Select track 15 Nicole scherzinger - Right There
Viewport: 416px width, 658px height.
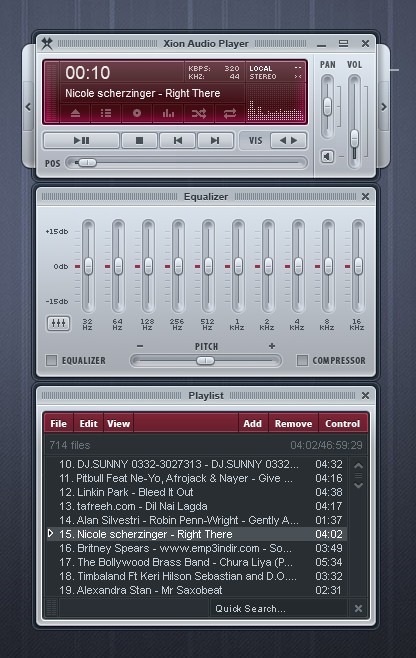[x=196, y=534]
